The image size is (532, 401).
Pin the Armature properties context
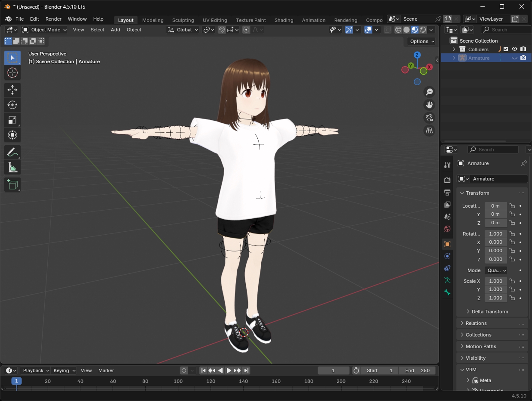click(x=523, y=163)
